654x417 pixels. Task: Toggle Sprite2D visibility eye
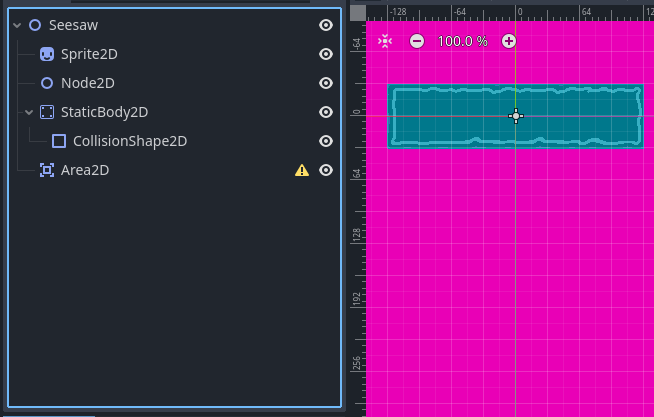click(x=325, y=54)
